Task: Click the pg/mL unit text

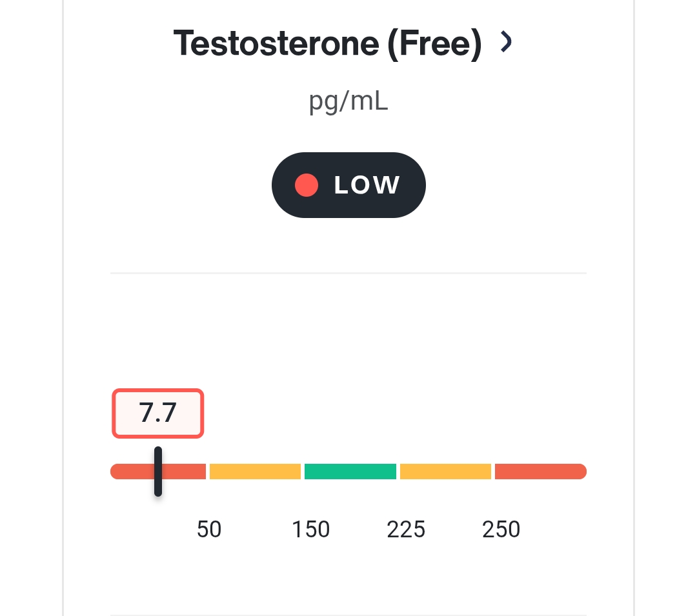Action: pyautogui.click(x=348, y=102)
